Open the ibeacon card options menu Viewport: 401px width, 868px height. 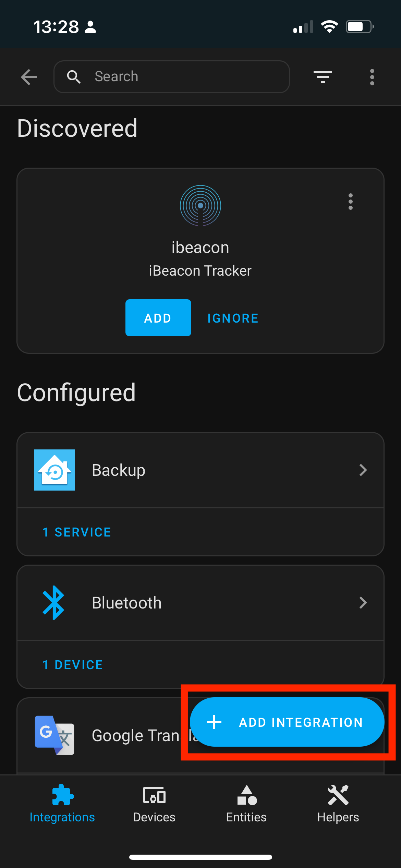[x=350, y=202]
